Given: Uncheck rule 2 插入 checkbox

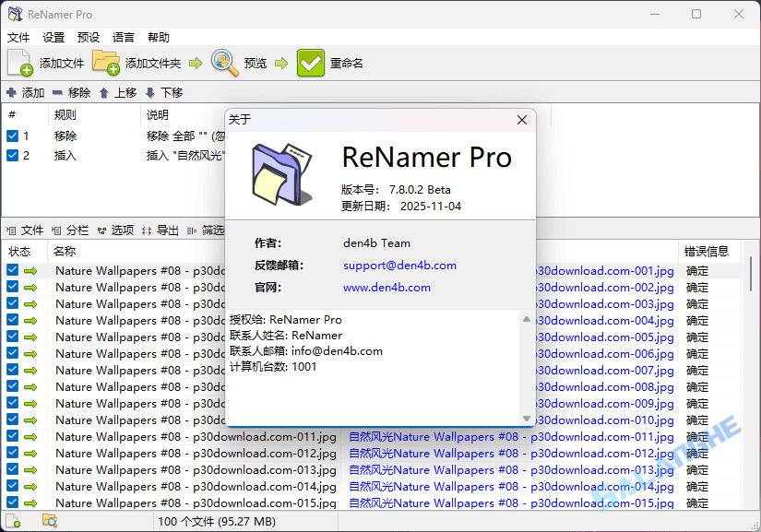Looking at the screenshot, I should (x=13, y=155).
